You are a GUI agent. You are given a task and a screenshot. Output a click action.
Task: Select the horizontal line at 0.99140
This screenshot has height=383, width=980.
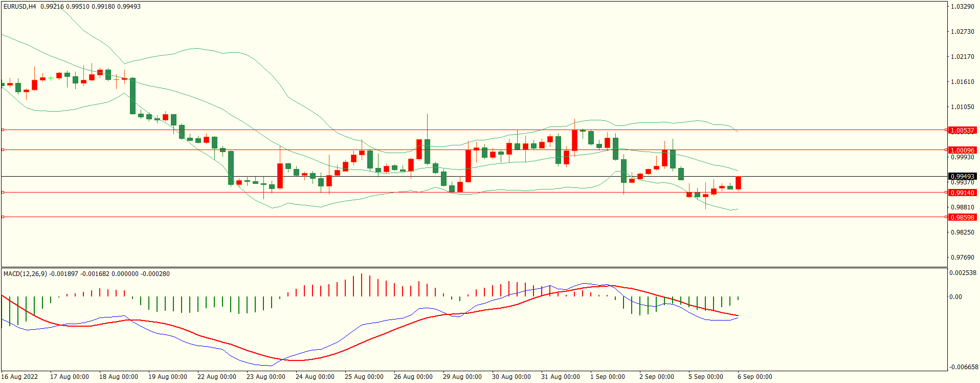(x=474, y=193)
